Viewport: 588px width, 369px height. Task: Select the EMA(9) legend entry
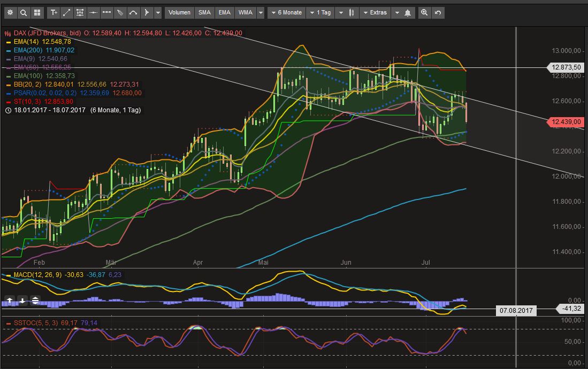[x=41, y=59]
